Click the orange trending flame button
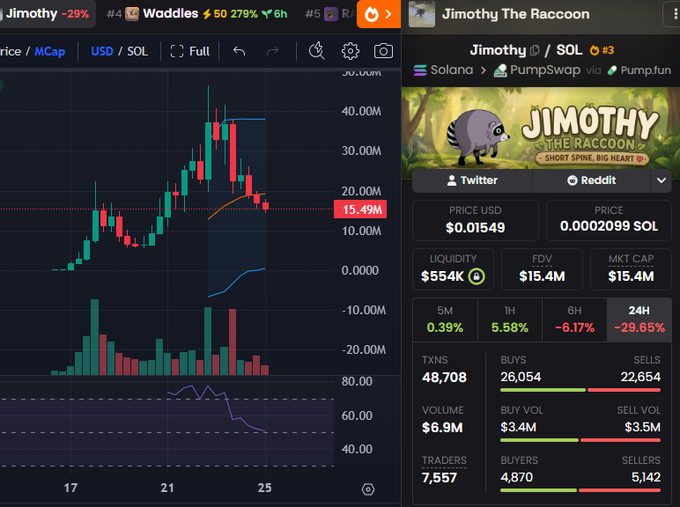This screenshot has width=680, height=507. [x=379, y=14]
